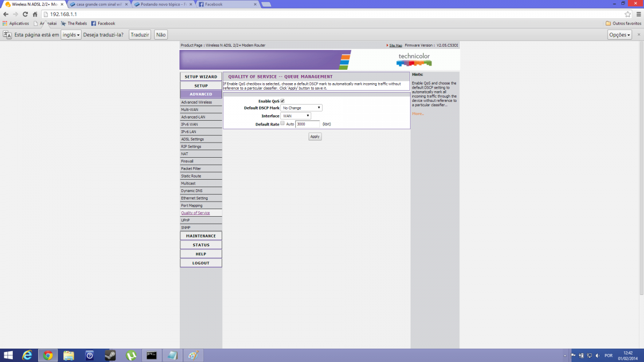
Task: Open the Chrome menu icon
Action: click(x=638, y=14)
